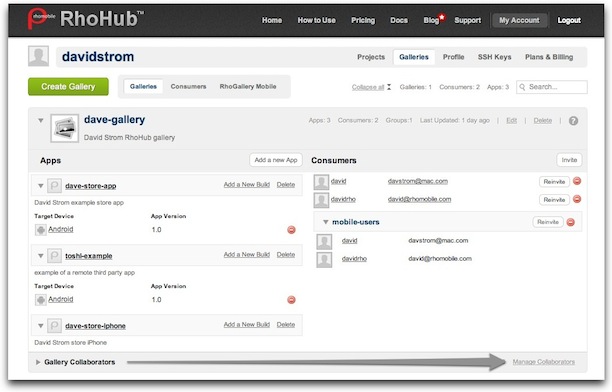Viewport: 612px width, 392px height.
Task: Open How to Use page
Action: pyautogui.click(x=317, y=20)
